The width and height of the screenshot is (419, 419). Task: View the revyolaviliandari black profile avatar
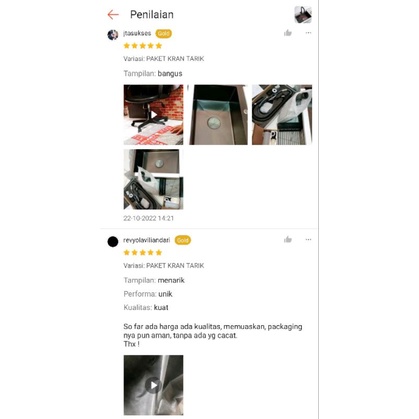(x=113, y=242)
